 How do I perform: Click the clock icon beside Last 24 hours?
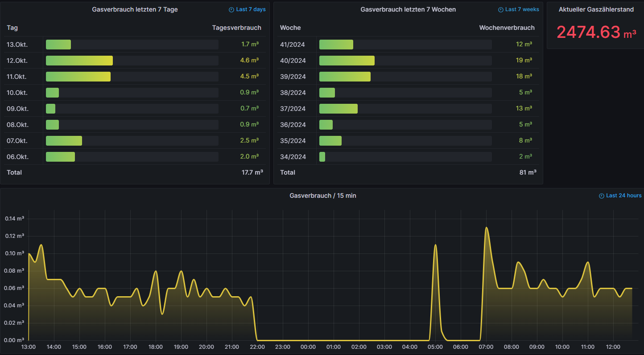coord(602,196)
